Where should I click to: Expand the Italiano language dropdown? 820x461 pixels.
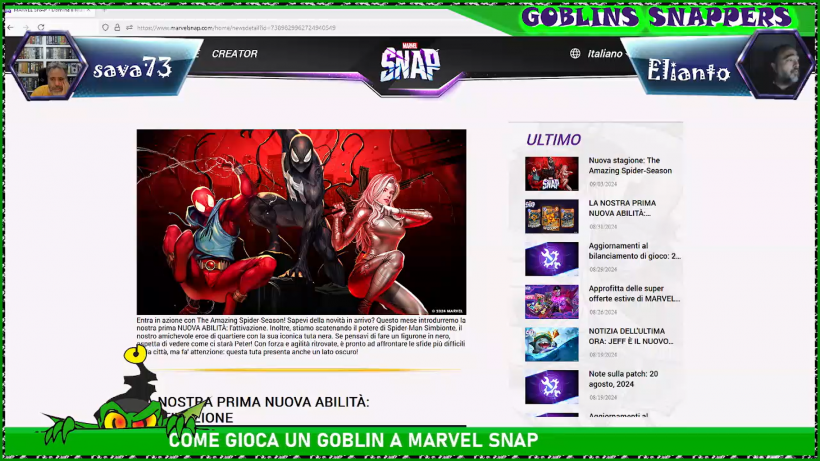pos(605,53)
